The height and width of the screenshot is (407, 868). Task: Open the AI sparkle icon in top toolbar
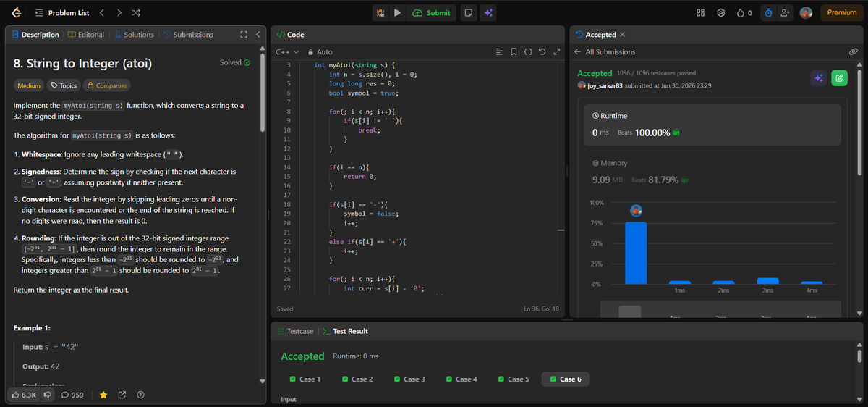point(488,12)
